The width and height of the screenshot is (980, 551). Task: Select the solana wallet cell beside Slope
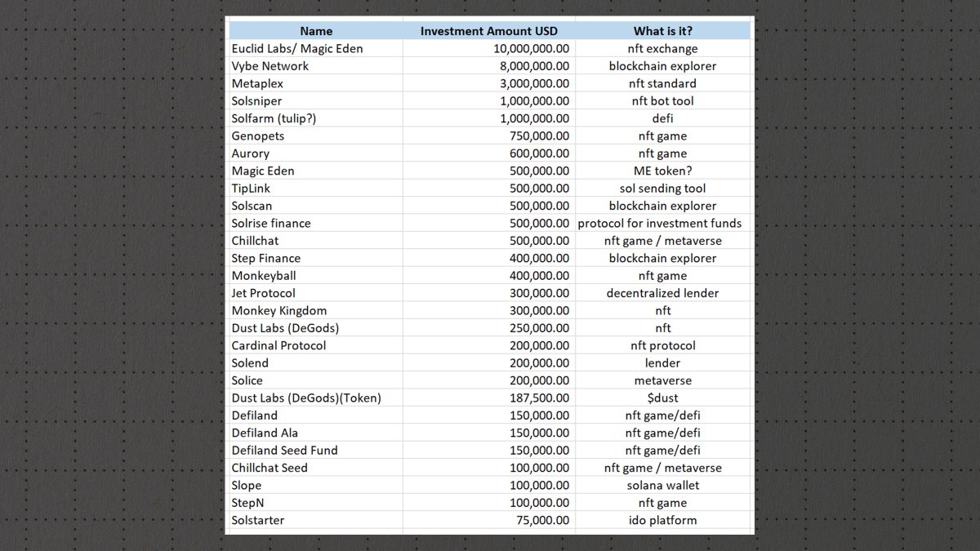pyautogui.click(x=662, y=485)
